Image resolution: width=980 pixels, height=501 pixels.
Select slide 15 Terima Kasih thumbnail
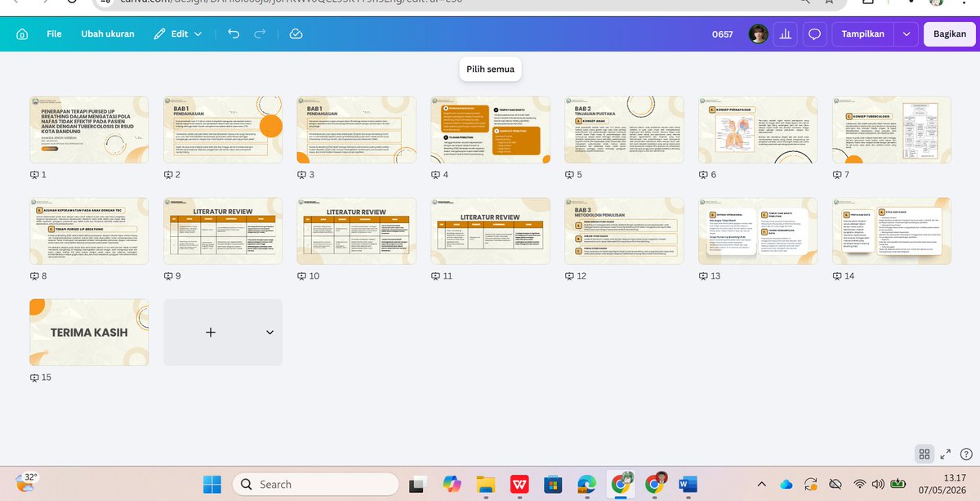click(89, 332)
